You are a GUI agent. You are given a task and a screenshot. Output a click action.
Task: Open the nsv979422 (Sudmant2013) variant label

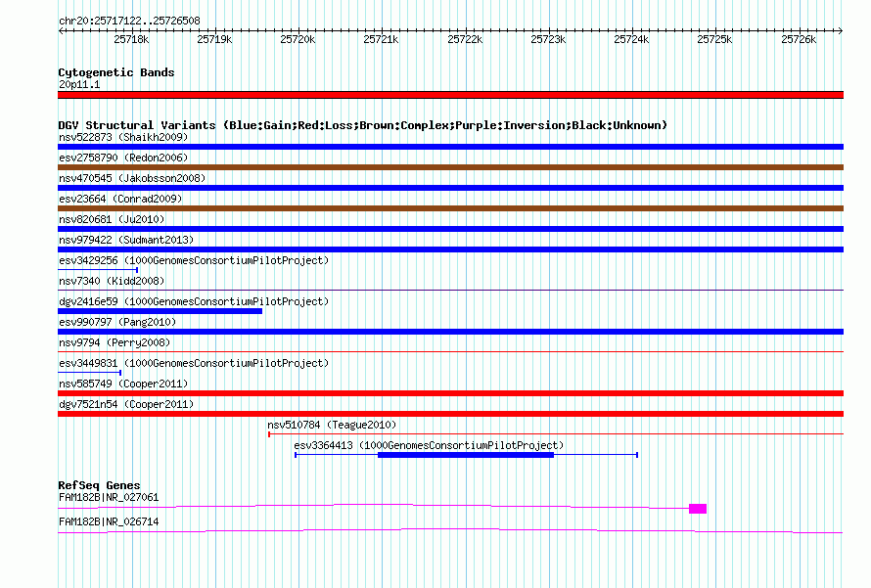coord(126,240)
